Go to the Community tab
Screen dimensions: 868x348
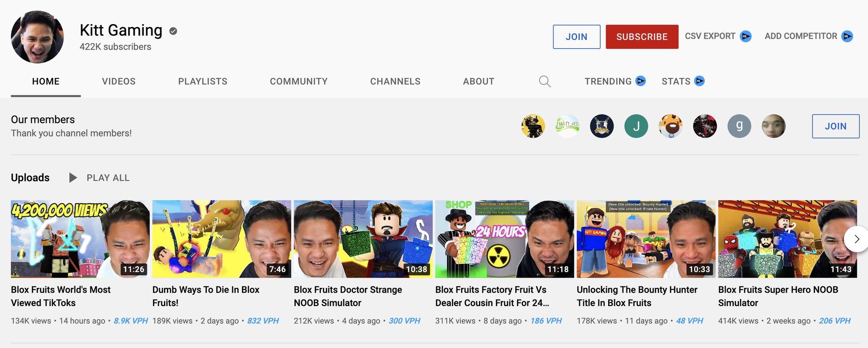pyautogui.click(x=299, y=81)
